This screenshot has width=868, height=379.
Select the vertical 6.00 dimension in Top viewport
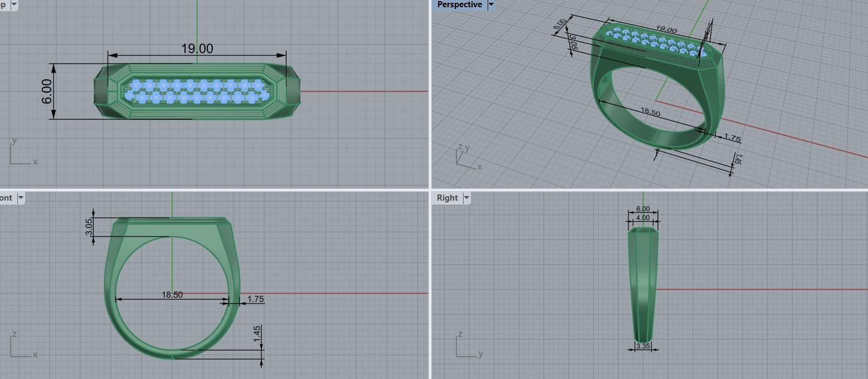pos(47,91)
